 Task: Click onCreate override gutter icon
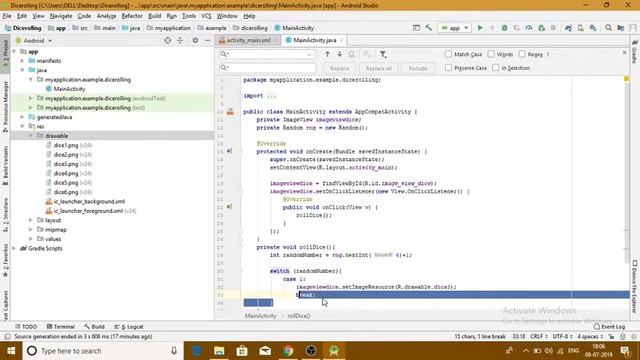pyautogui.click(x=229, y=151)
